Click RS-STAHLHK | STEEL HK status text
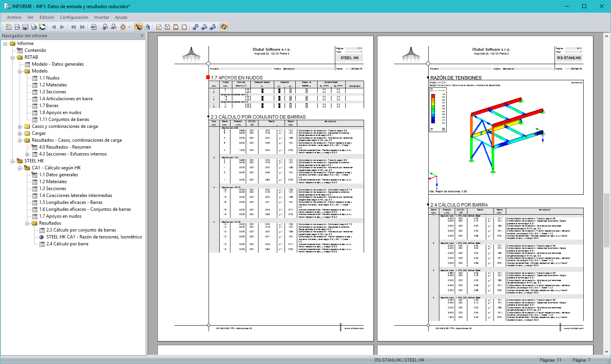 point(400,360)
